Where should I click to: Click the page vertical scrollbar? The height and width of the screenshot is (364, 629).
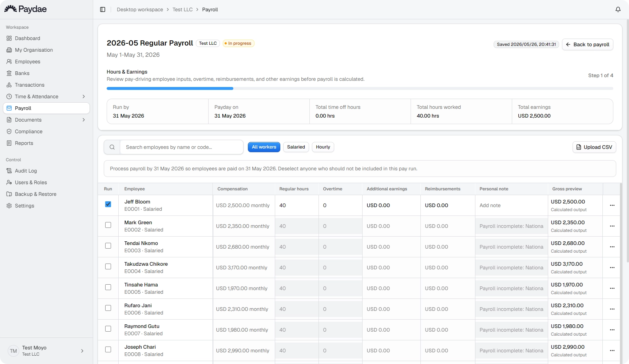(627, 141)
